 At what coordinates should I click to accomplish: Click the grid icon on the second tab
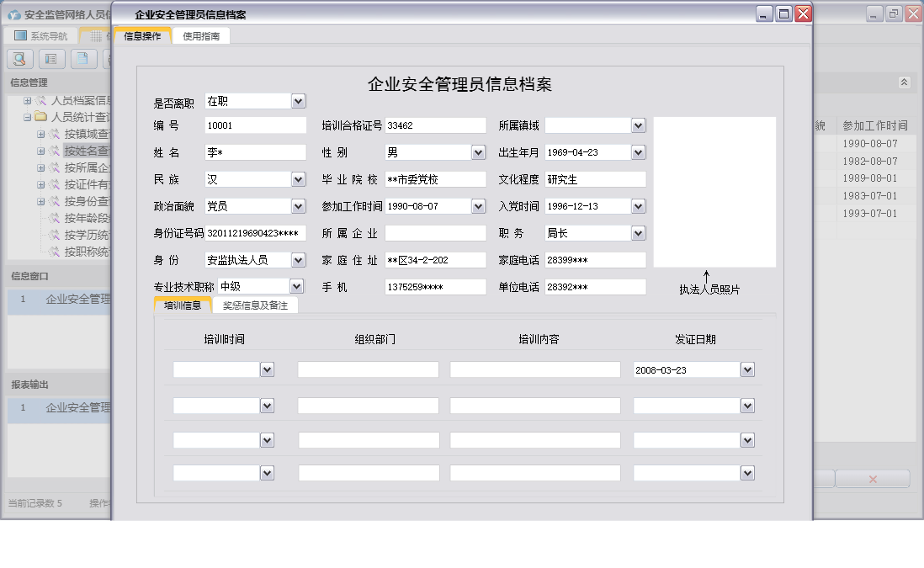97,34
